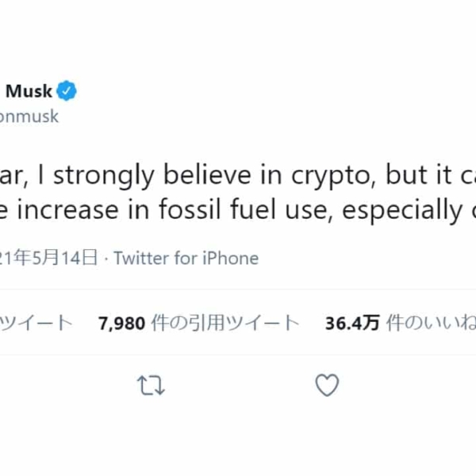Click the 7,980 quote count number
Screen dimensions: 476x476
pos(121,324)
